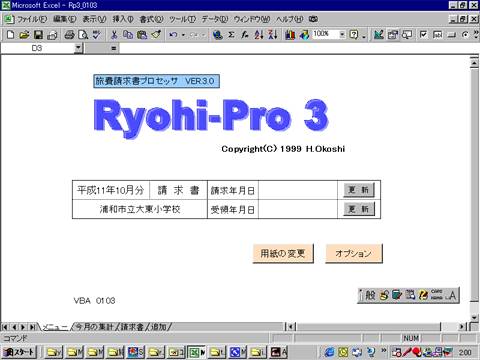Image resolution: width=480 pixels, height=360 pixels.
Task: Click 更新 button beside 請求年月日
Action: pyautogui.click(x=359, y=190)
